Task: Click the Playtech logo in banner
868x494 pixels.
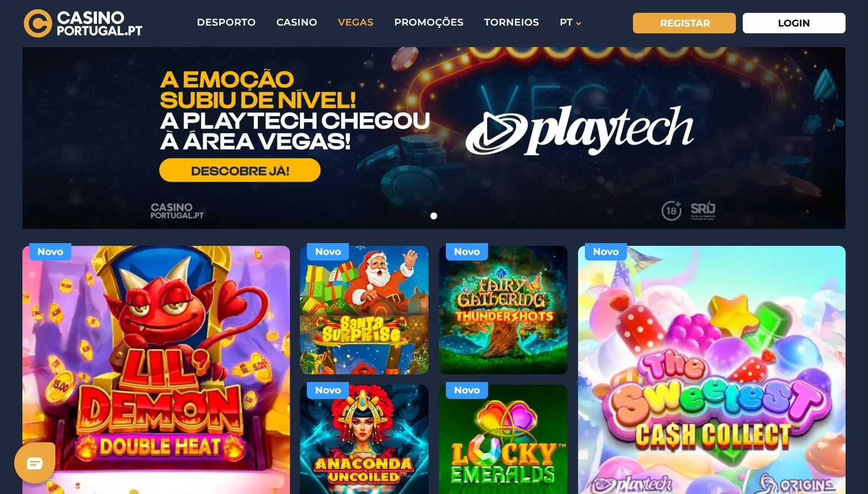Action: click(579, 131)
